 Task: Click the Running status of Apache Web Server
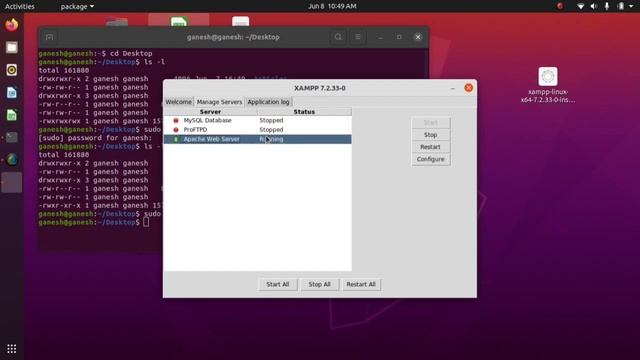pos(271,139)
